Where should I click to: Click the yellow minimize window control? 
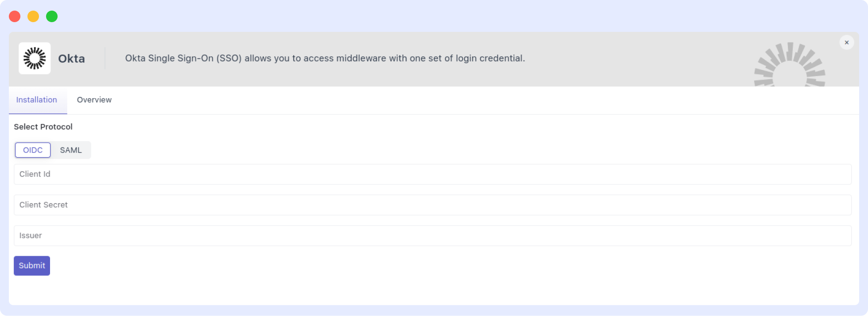point(33,16)
